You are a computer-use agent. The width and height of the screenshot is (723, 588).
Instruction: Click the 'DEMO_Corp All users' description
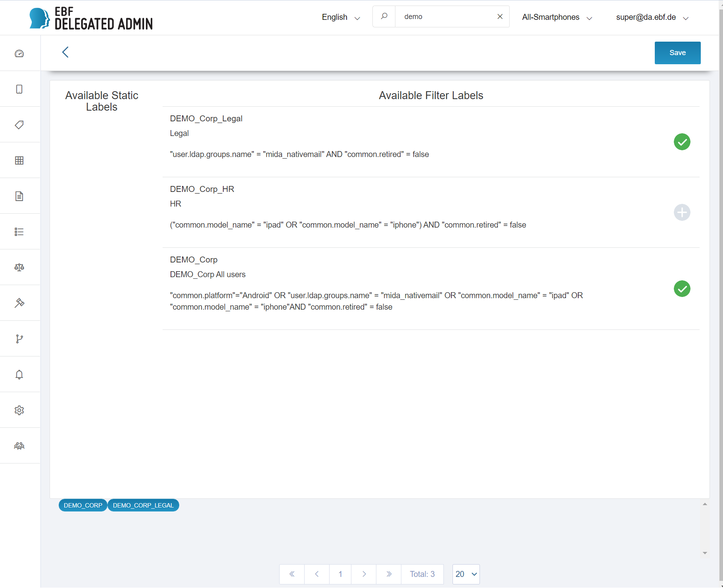click(208, 274)
